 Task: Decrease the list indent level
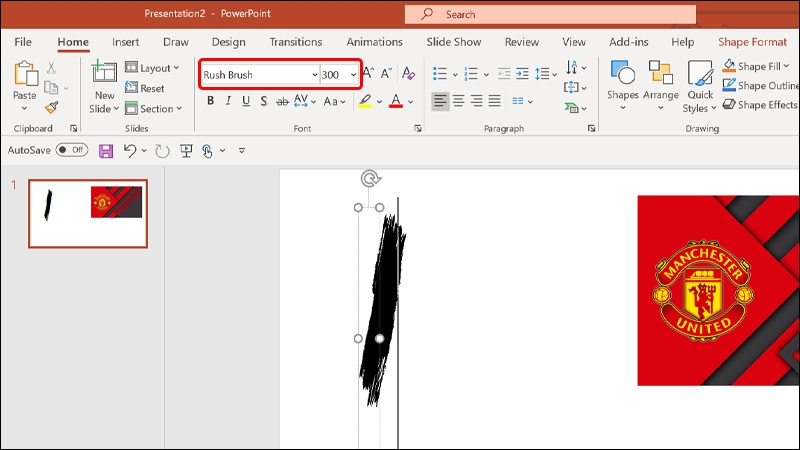coord(504,74)
